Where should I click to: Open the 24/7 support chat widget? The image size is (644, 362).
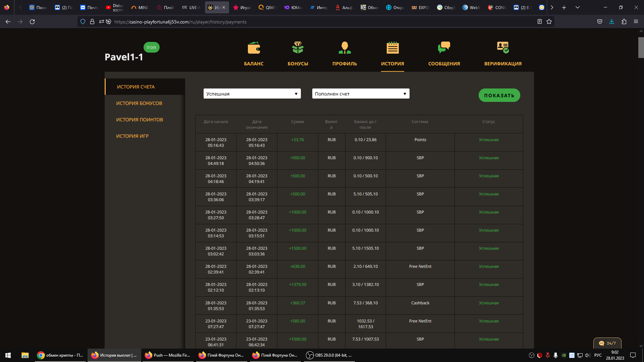click(607, 343)
